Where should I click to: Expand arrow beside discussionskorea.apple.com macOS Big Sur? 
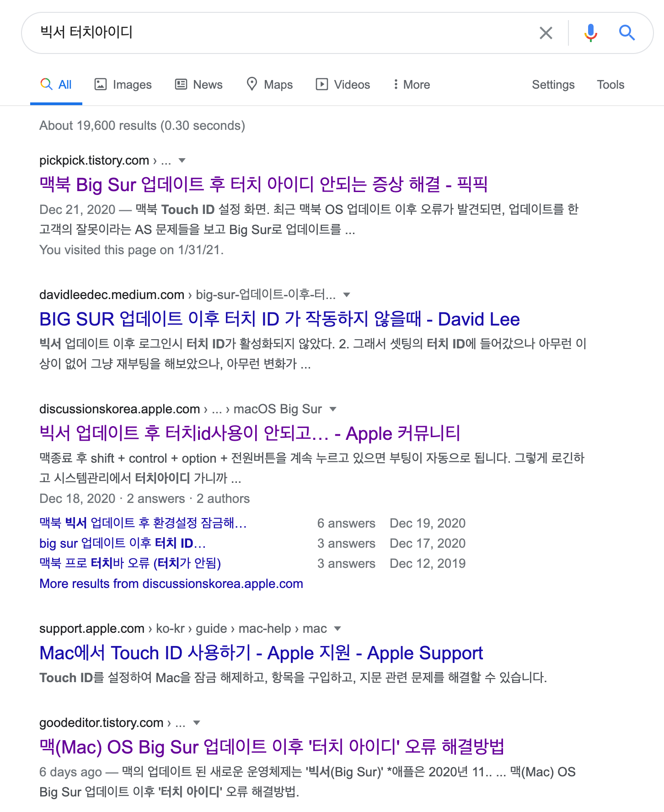tap(333, 409)
